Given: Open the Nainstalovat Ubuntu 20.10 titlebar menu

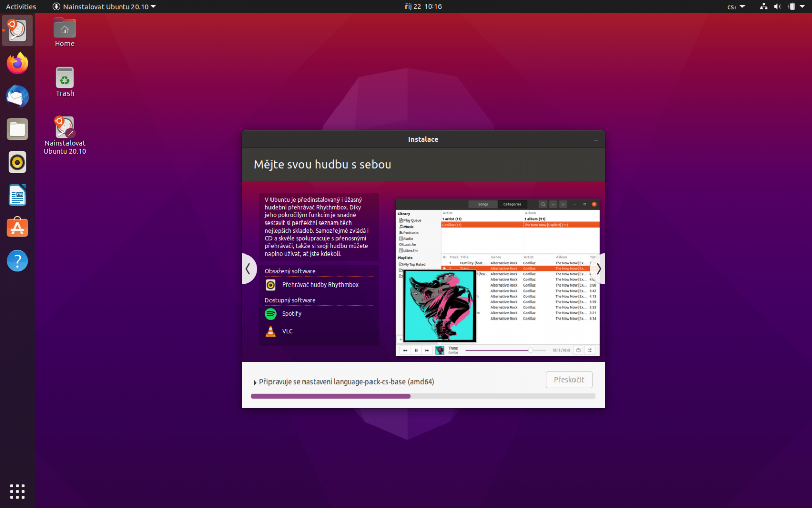Looking at the screenshot, I should coord(104,7).
